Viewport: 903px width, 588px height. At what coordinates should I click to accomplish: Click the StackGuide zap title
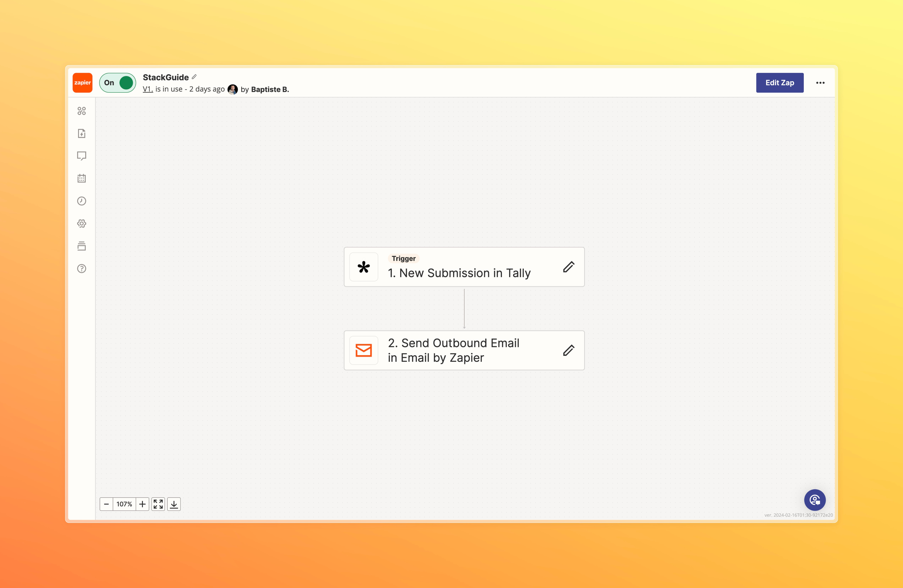(x=166, y=77)
